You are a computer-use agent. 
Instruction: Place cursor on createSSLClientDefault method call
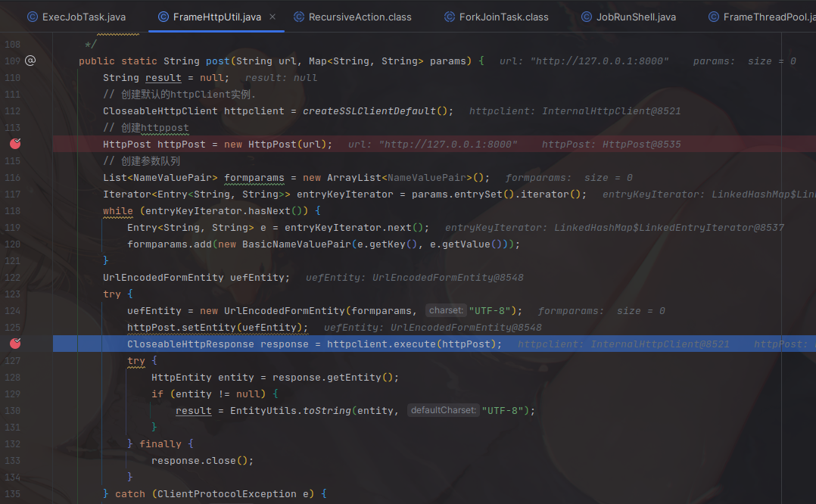[369, 110]
